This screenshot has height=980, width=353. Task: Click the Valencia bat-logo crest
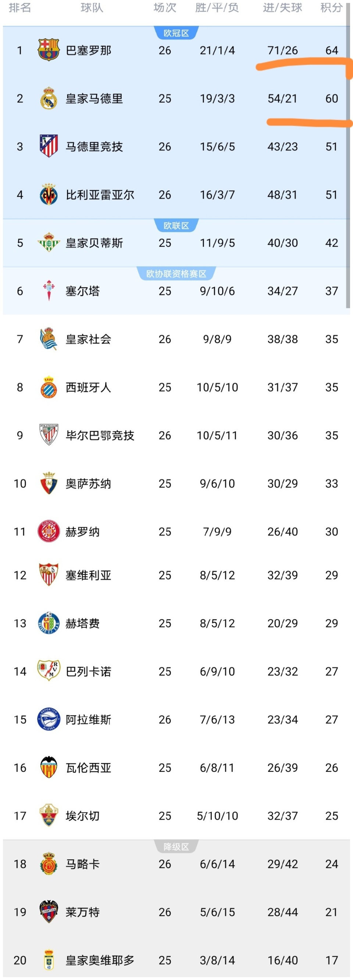tap(49, 767)
